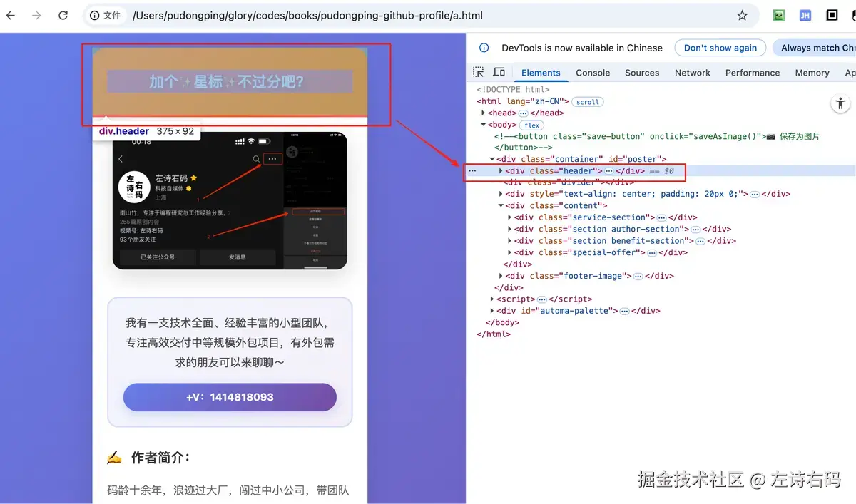Click the scroll badge next to html tag
This screenshot has height=504, width=856.
(588, 102)
